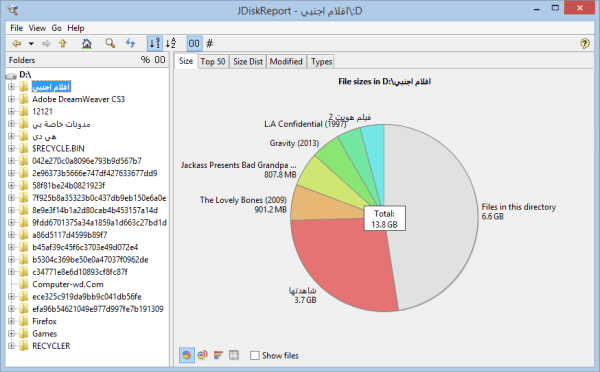This screenshot has width=600, height=372.
Task: Click the Home toolbar icon
Action: pyautogui.click(x=87, y=44)
